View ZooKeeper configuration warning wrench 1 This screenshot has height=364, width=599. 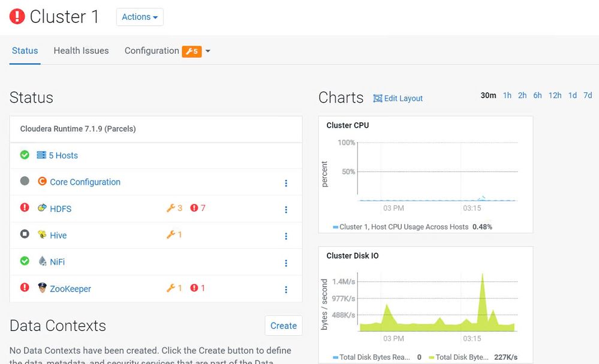pyautogui.click(x=174, y=288)
